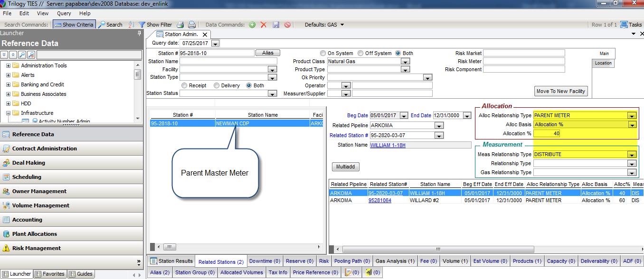
Task: Click the save disk icon in Data Commands
Action: [276, 25]
